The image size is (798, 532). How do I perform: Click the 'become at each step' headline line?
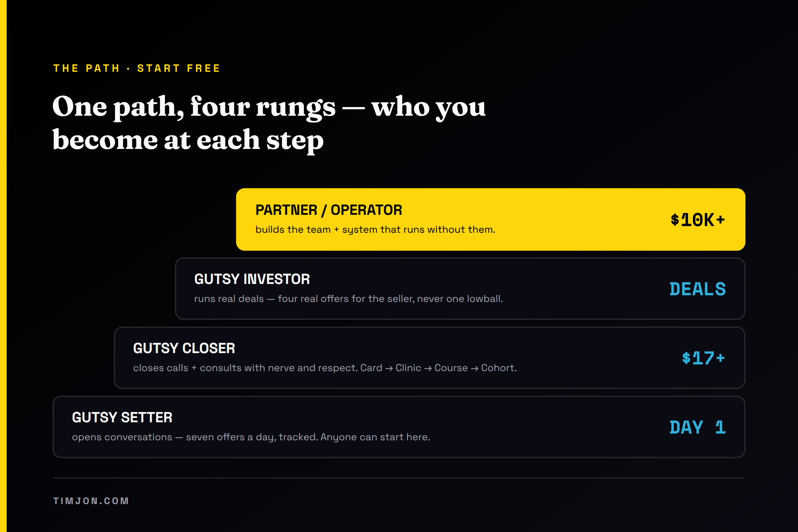click(188, 140)
